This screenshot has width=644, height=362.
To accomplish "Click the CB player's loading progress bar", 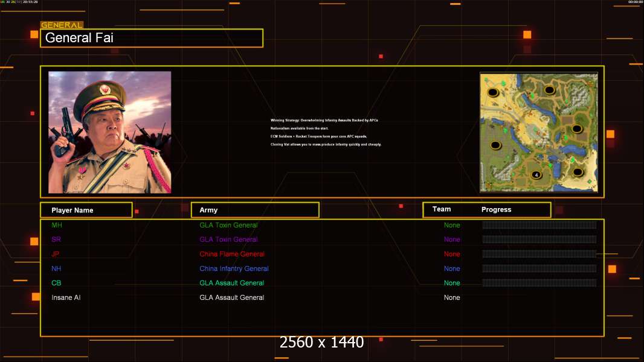I will coord(539,283).
